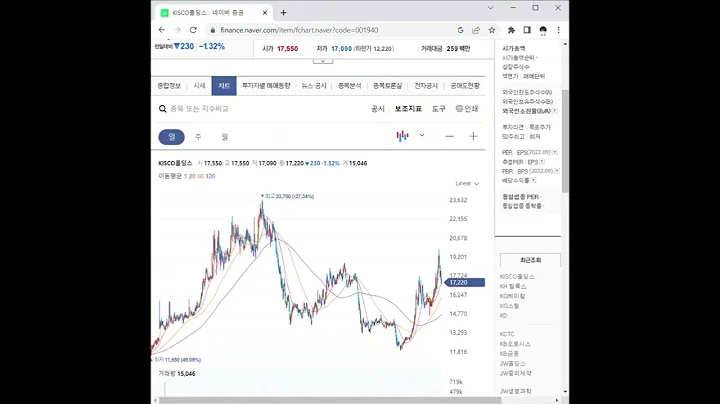Open Chrome three-dot menu
The image size is (720, 404).
click(x=558, y=30)
